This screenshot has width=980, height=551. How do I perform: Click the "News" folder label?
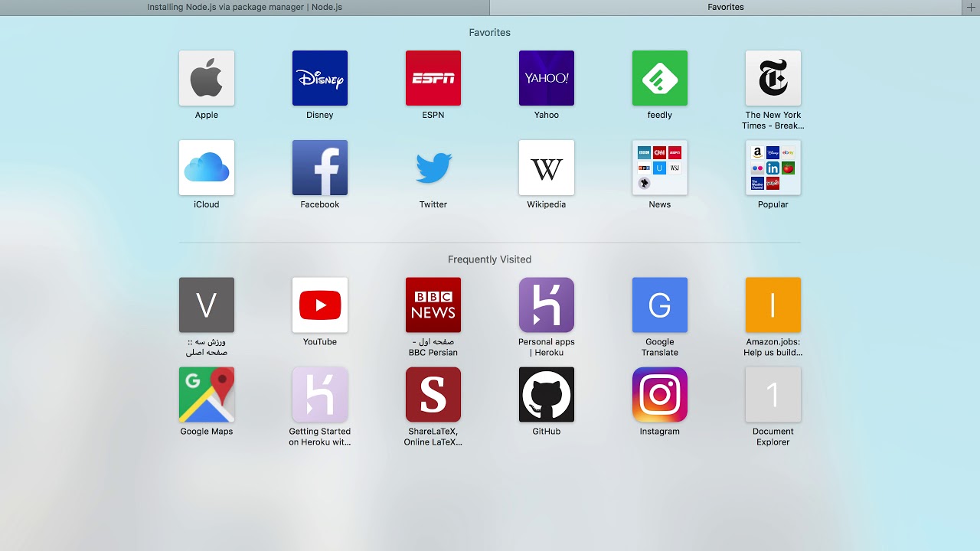point(660,204)
